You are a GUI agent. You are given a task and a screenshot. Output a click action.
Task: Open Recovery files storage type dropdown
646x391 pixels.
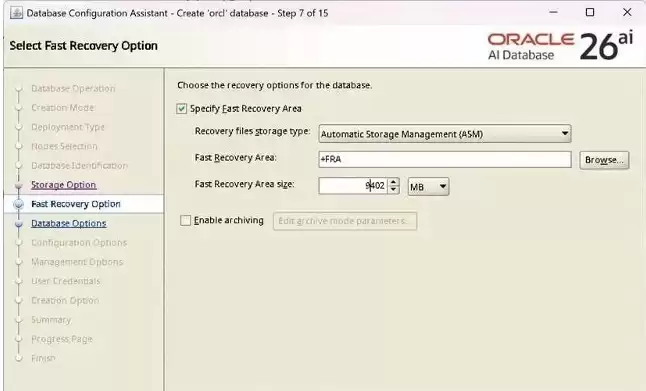(x=445, y=134)
